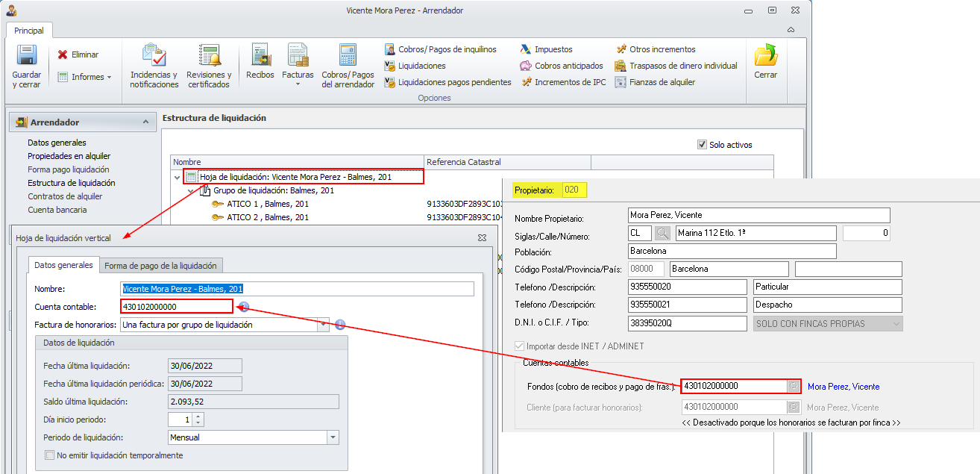Click the search icon beside Siglas field
Image resolution: width=980 pixels, height=474 pixels.
[662, 234]
